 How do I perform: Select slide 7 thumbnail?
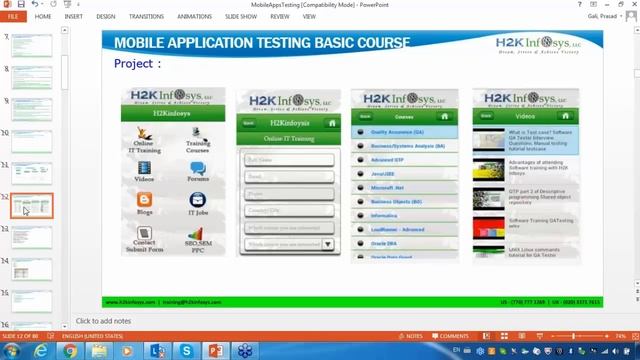point(32,45)
